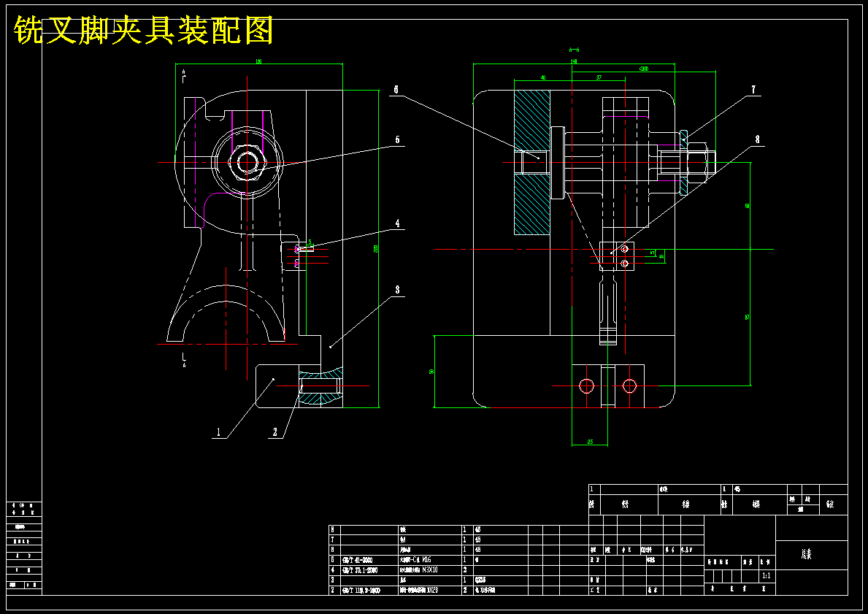Pick part balloon number 4
Viewport: 868px width, 614px height.
[397, 223]
